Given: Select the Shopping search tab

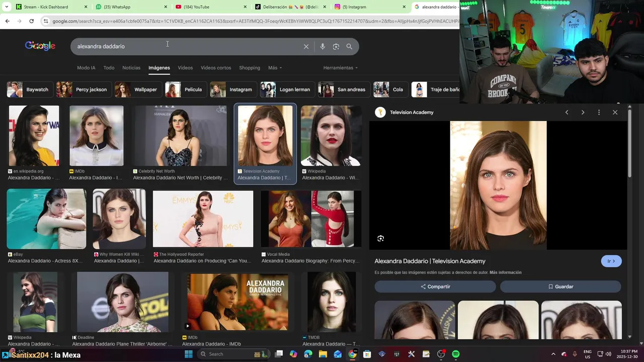Looking at the screenshot, I should (x=250, y=68).
